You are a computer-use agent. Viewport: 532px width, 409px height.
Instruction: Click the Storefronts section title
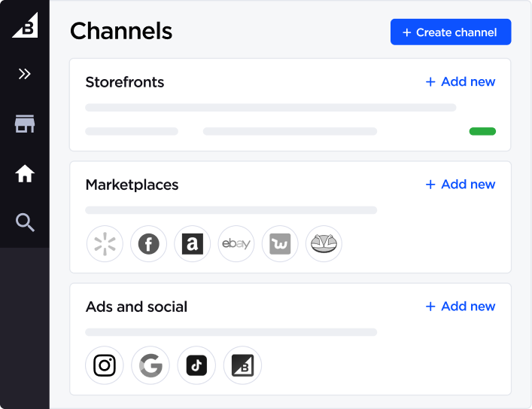tap(125, 82)
